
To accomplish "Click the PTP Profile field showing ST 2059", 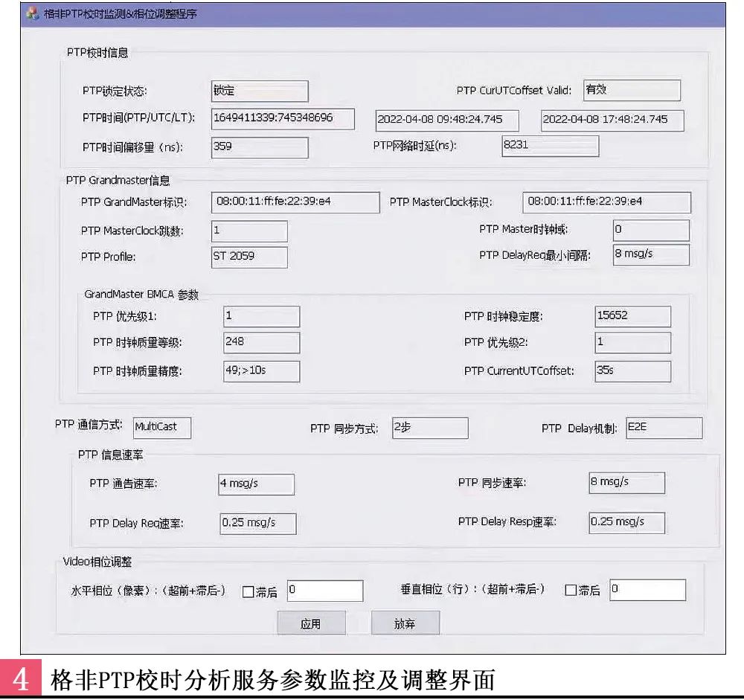I will (x=247, y=257).
